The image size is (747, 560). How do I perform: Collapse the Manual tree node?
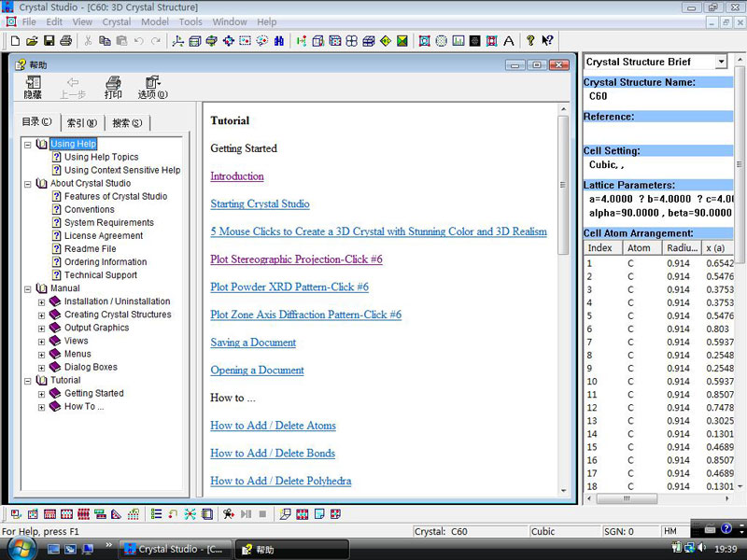pos(28,288)
